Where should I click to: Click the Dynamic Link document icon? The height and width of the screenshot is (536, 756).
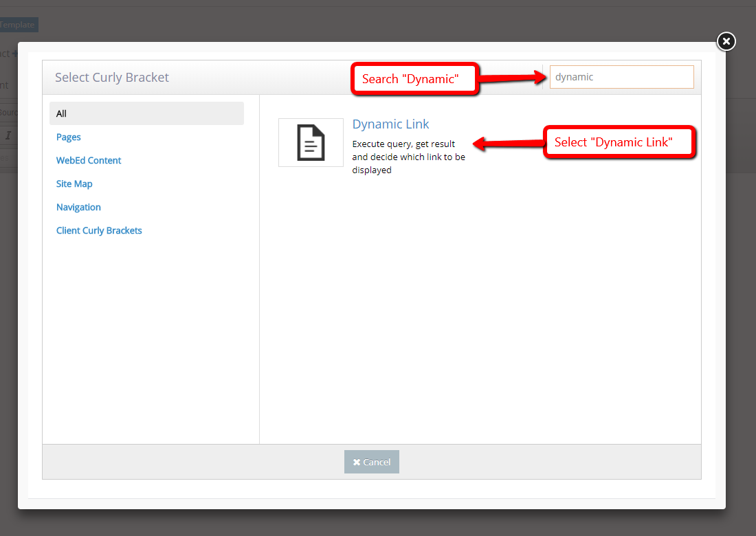[311, 142]
